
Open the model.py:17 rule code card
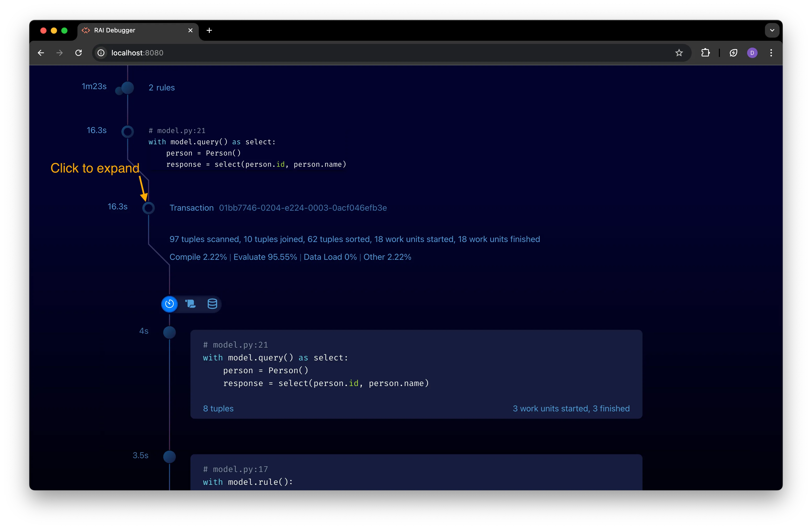pos(416,472)
